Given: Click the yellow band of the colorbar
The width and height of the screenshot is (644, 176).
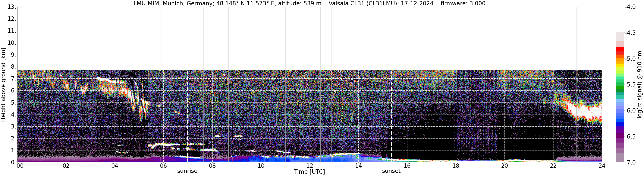Looking at the screenshot, I should (x=620, y=66).
